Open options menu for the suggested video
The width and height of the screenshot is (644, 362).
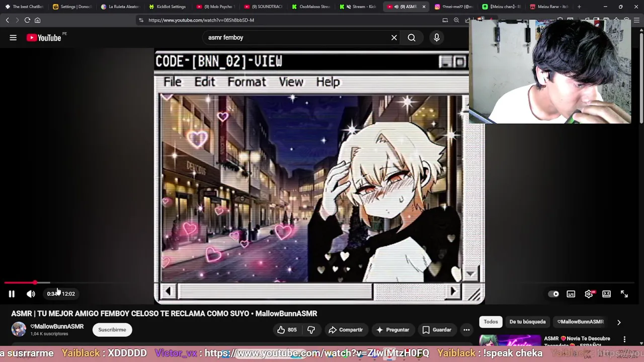624,339
